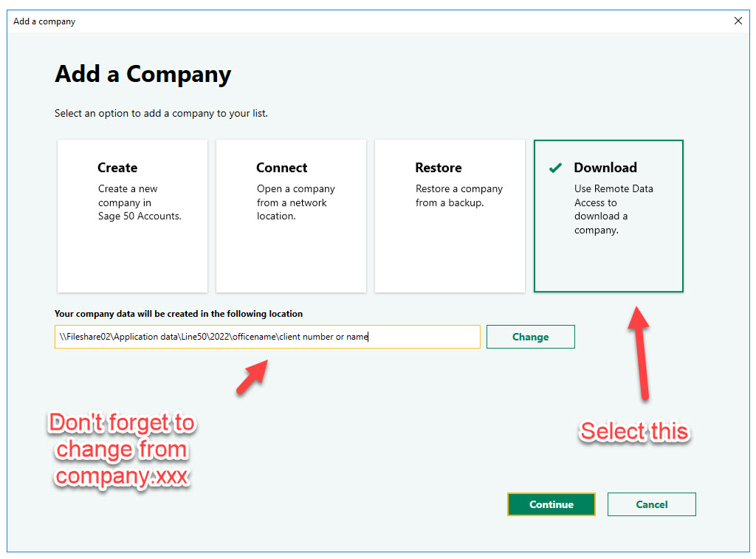Pick the Restore option heading

[438, 168]
